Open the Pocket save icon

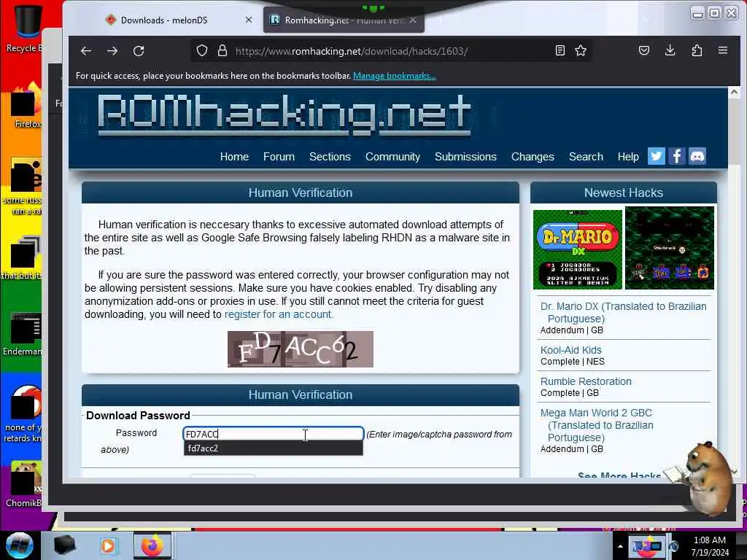pyautogui.click(x=644, y=50)
